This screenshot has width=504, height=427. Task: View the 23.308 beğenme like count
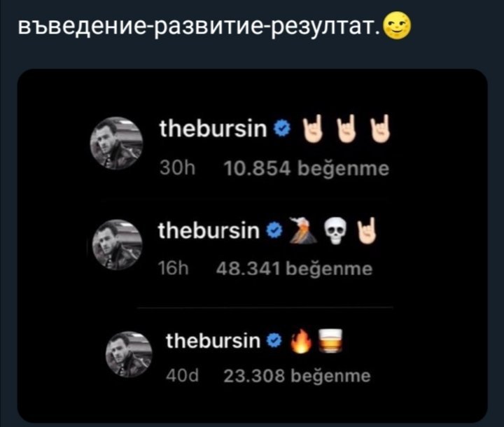coord(297,376)
